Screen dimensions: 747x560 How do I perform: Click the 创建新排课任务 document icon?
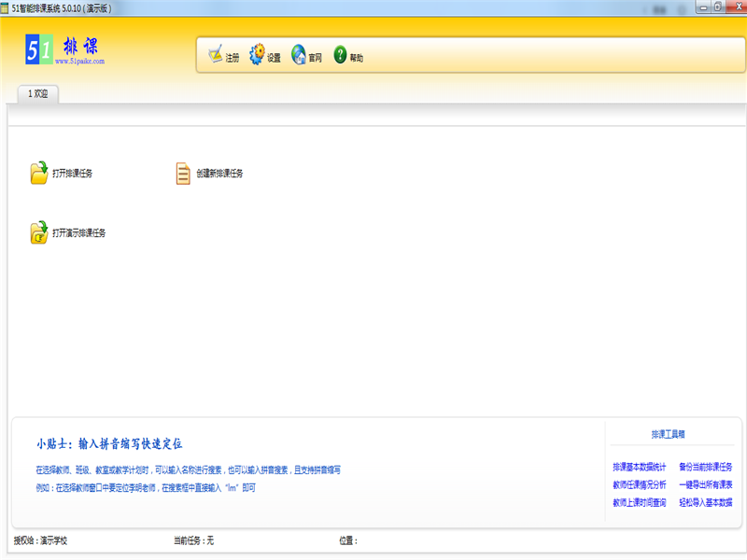click(183, 174)
